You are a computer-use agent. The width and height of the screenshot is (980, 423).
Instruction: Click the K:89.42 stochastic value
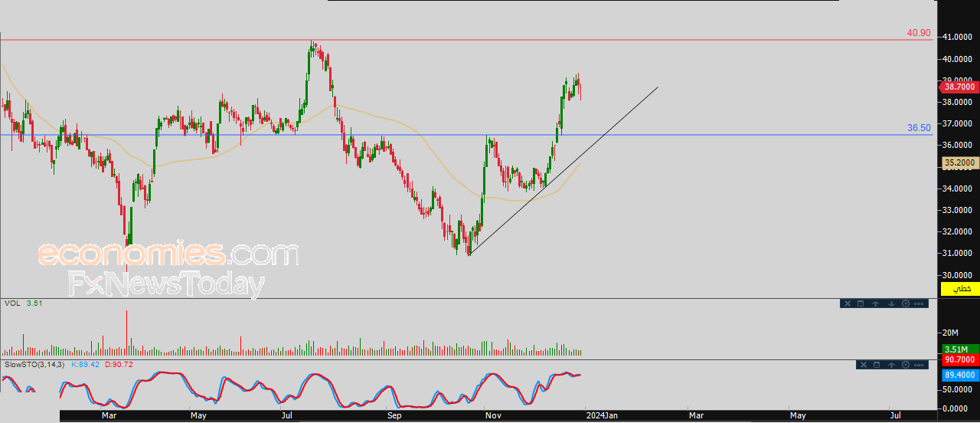coord(85,364)
